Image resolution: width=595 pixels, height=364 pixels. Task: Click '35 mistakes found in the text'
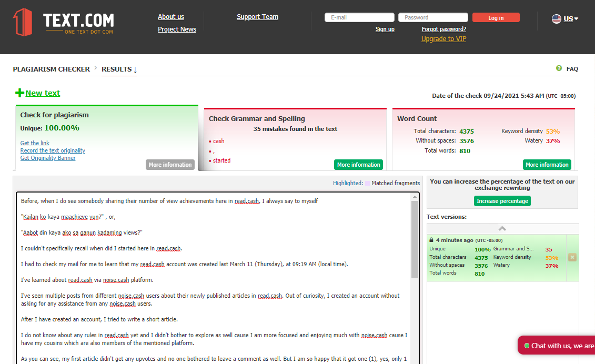[x=295, y=129]
